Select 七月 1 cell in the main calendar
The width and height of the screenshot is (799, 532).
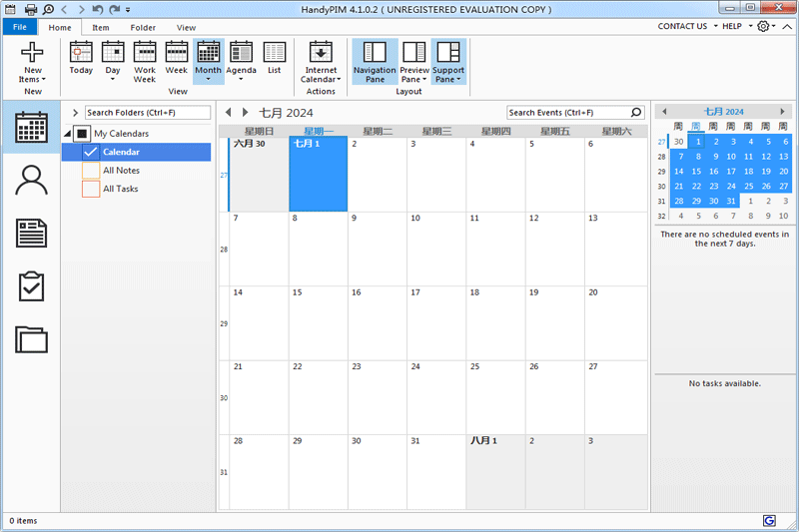319,174
